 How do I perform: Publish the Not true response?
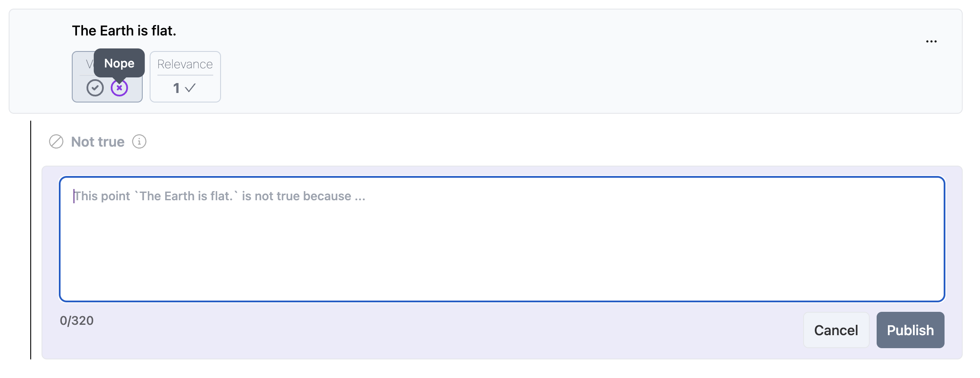pos(910,330)
